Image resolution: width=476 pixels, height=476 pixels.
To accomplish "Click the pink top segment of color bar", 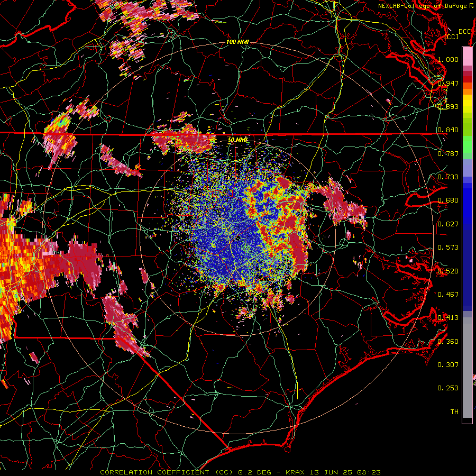I will pyautogui.click(x=467, y=56).
